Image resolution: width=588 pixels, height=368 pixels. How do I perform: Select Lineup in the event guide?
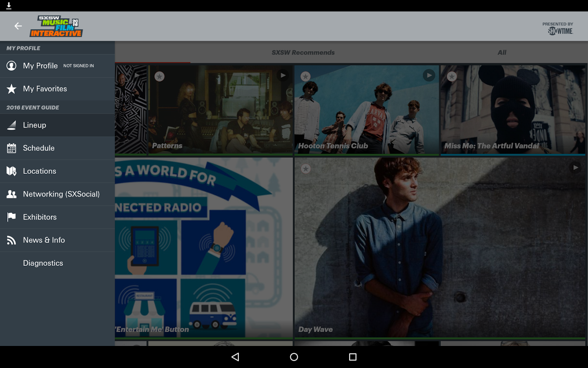(57, 125)
